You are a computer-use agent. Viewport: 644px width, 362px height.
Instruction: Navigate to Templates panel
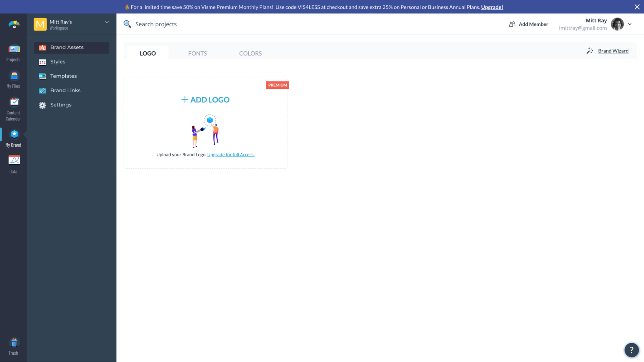point(63,76)
